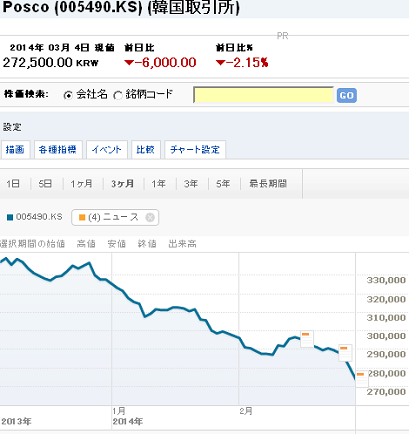
Task: Click the 1月 2014年 axis label
Action: (127, 416)
